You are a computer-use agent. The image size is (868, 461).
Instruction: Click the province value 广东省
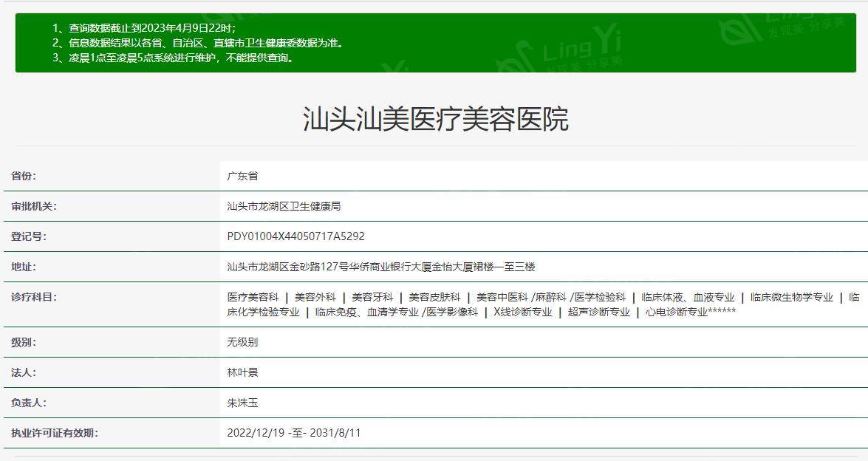click(x=242, y=176)
